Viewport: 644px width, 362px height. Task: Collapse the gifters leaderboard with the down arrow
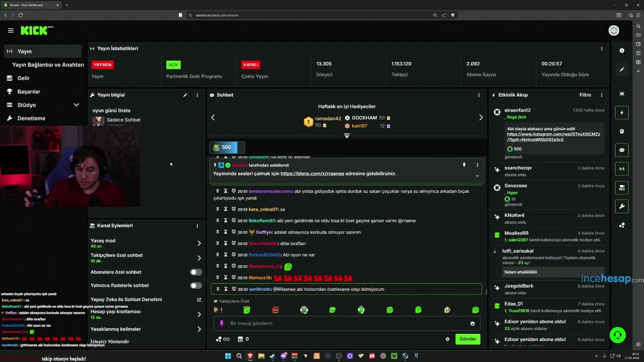coord(347,135)
